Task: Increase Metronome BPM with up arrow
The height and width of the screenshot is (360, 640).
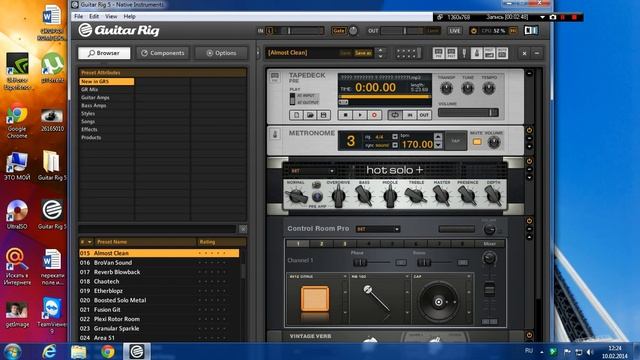Action: pos(438,137)
